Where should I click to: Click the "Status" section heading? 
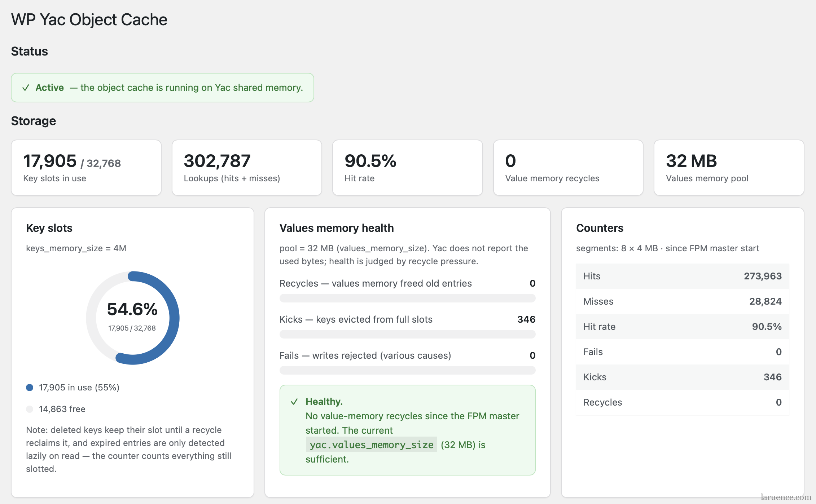click(30, 51)
